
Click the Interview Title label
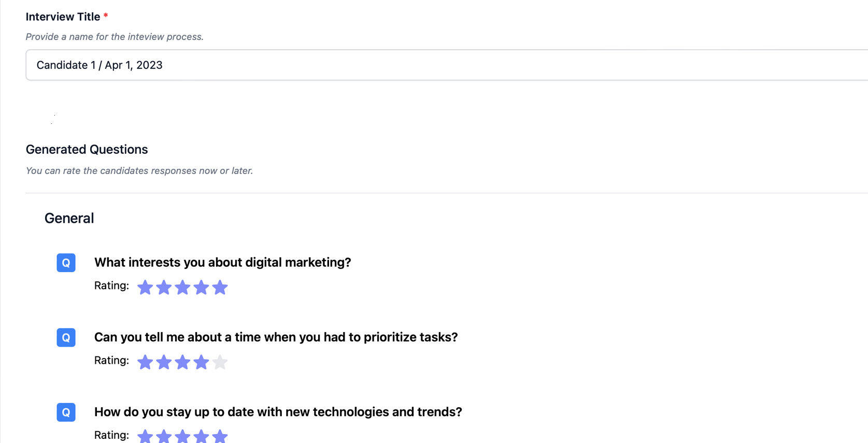(x=62, y=16)
